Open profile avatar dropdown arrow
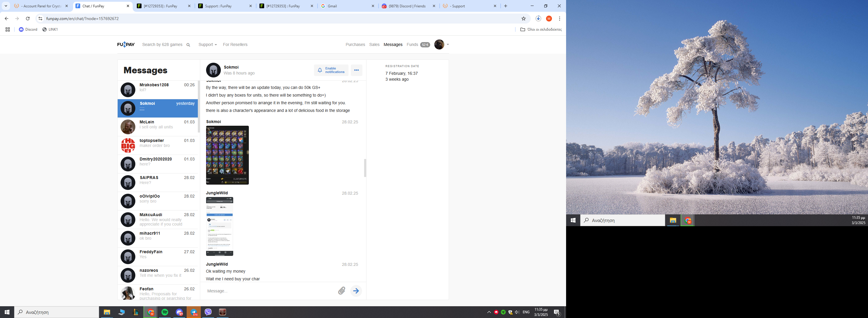Viewport: 868px width, 318px height. 448,44
